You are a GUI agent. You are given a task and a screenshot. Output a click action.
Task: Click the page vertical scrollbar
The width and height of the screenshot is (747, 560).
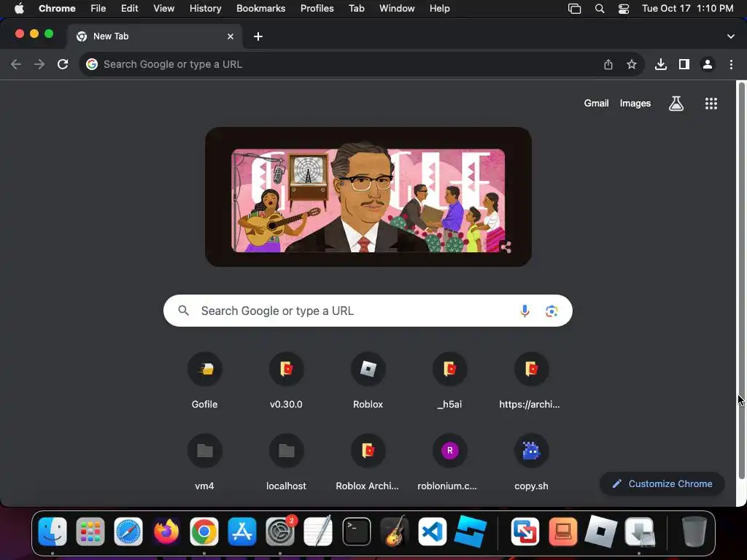(x=741, y=281)
